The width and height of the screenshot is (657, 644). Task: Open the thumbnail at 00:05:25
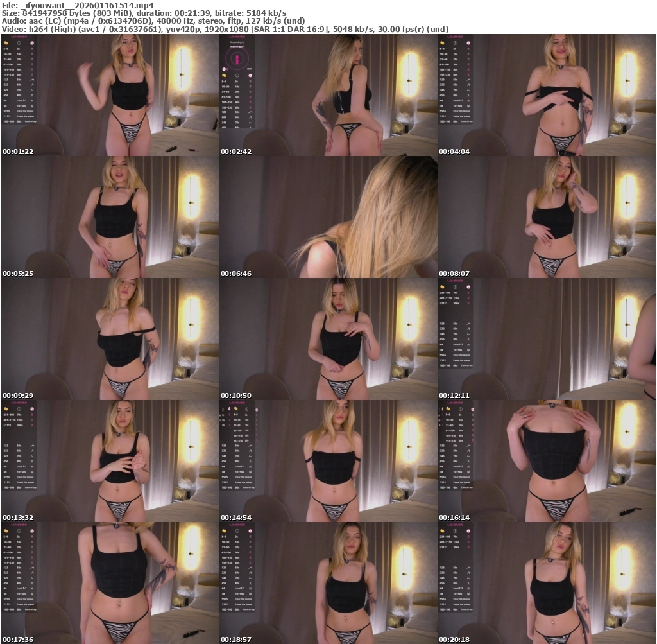click(x=110, y=217)
